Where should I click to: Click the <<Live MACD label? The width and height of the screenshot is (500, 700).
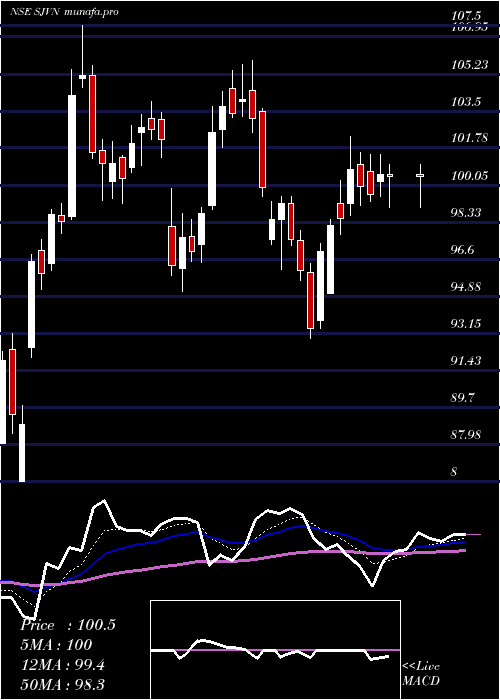click(421, 674)
